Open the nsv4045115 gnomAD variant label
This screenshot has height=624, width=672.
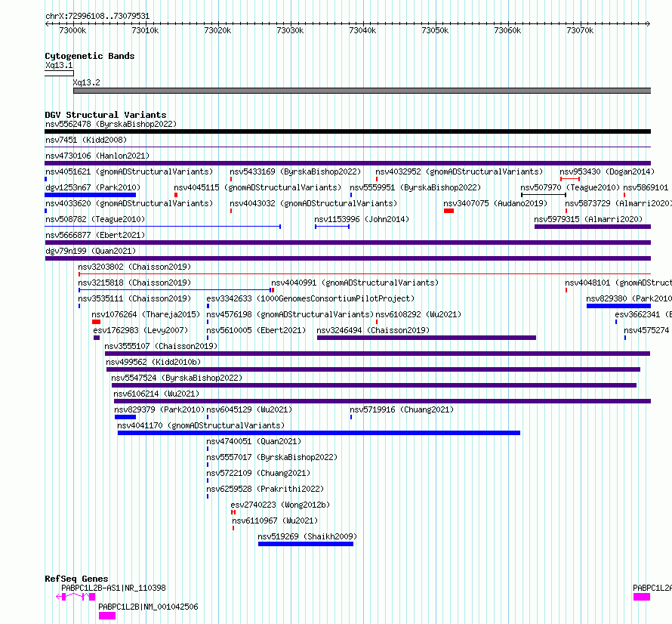pyautogui.click(x=257, y=187)
